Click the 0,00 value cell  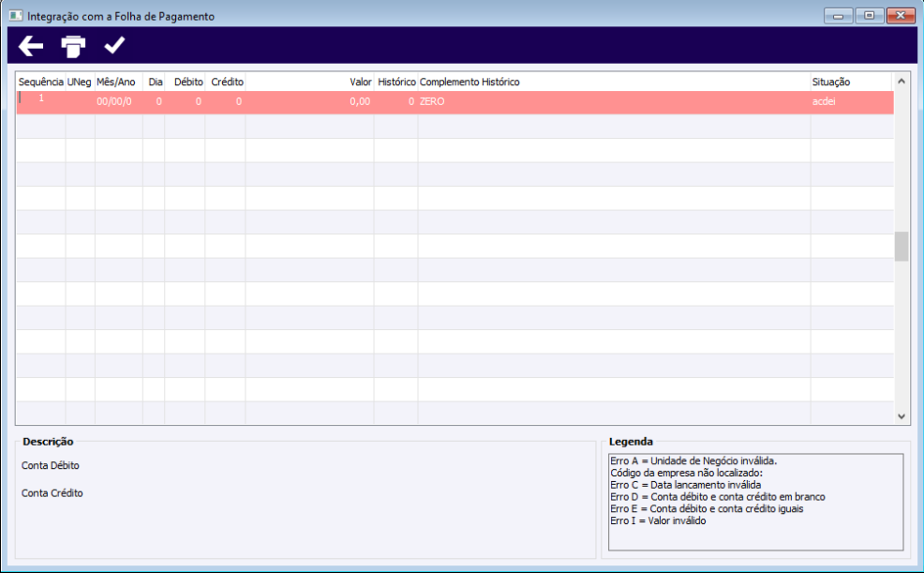[x=309, y=101]
